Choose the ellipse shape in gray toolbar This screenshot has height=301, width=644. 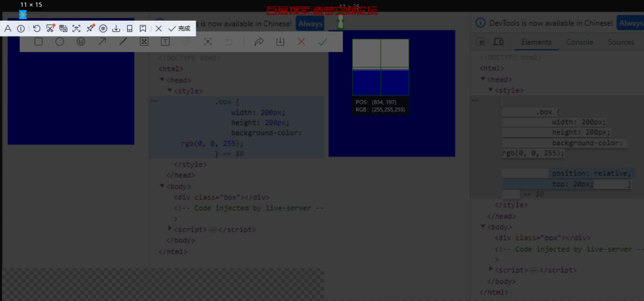click(60, 41)
